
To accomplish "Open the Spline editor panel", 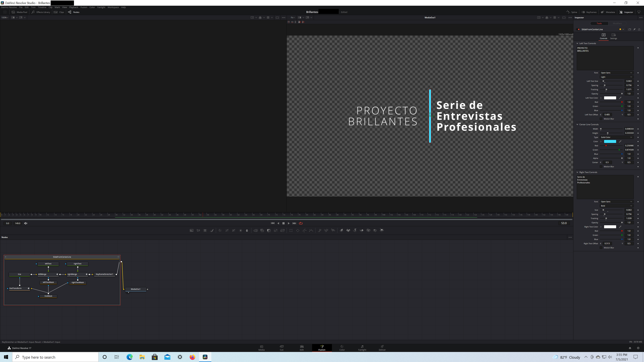I will point(572,12).
